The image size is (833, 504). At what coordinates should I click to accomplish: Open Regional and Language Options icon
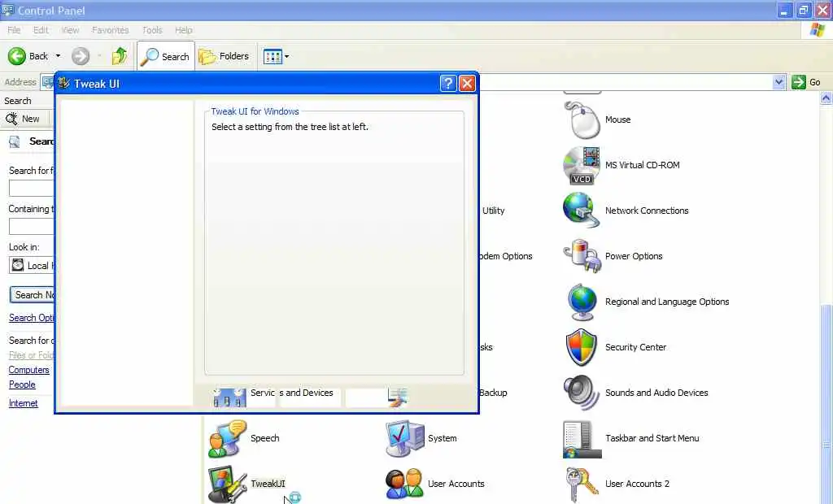point(582,302)
